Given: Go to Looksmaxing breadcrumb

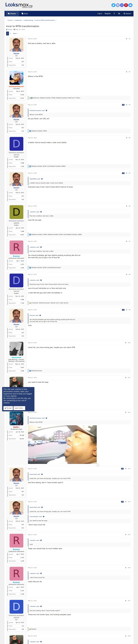Looking at the screenshot, I should coord(28,20).
